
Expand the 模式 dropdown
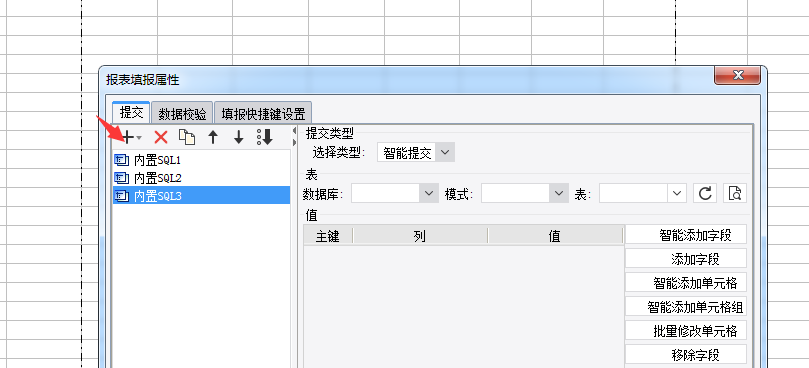(x=525, y=194)
